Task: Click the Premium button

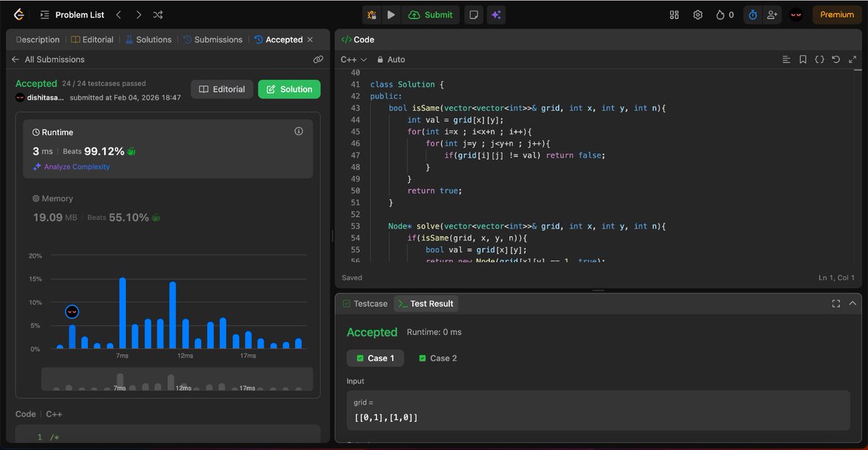Action: tap(837, 14)
